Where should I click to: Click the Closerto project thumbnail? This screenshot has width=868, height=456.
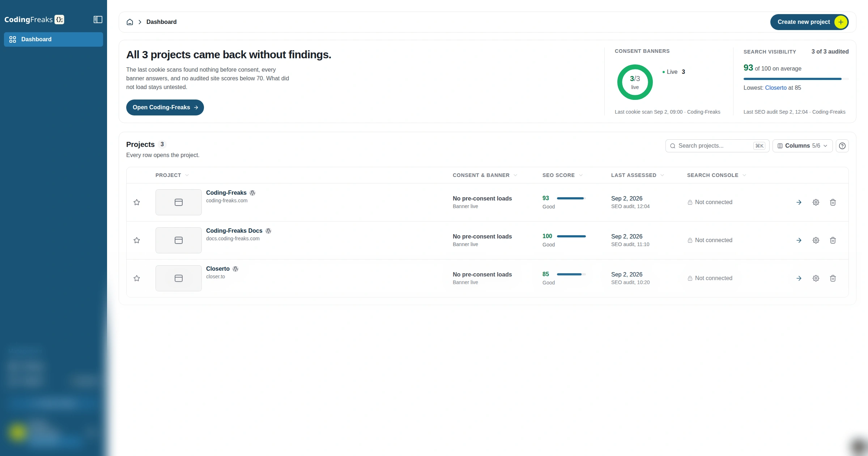pos(179,278)
